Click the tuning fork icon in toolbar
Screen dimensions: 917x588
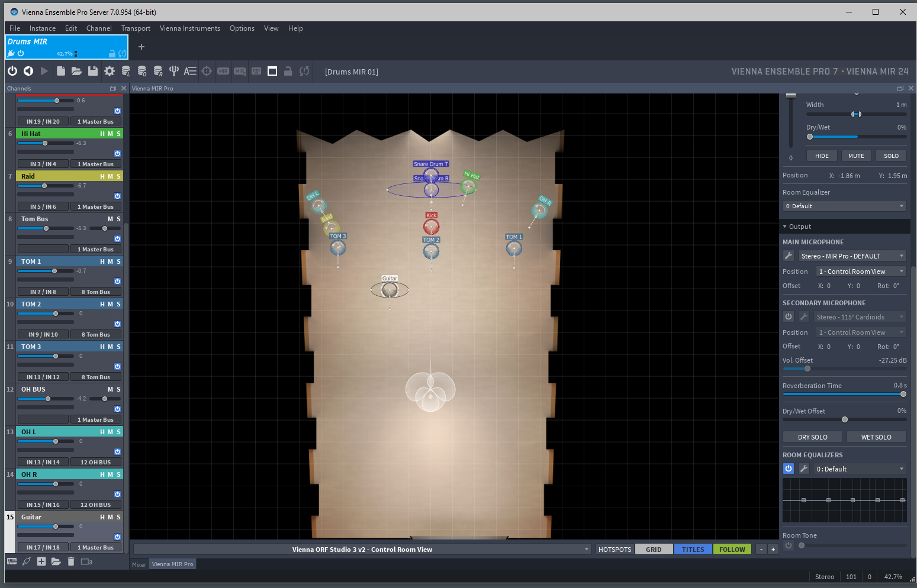[x=174, y=71]
